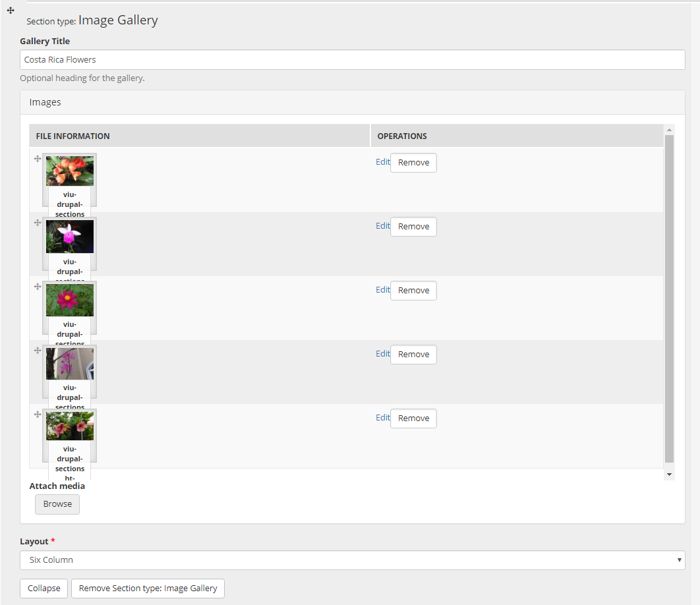Image resolution: width=700 pixels, height=605 pixels.
Task: Click the drag handle beside the pink hibiscus image
Action: [x=38, y=414]
